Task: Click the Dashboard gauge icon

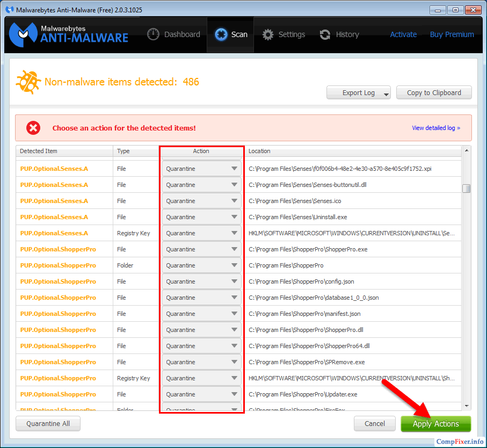Action: [154, 34]
